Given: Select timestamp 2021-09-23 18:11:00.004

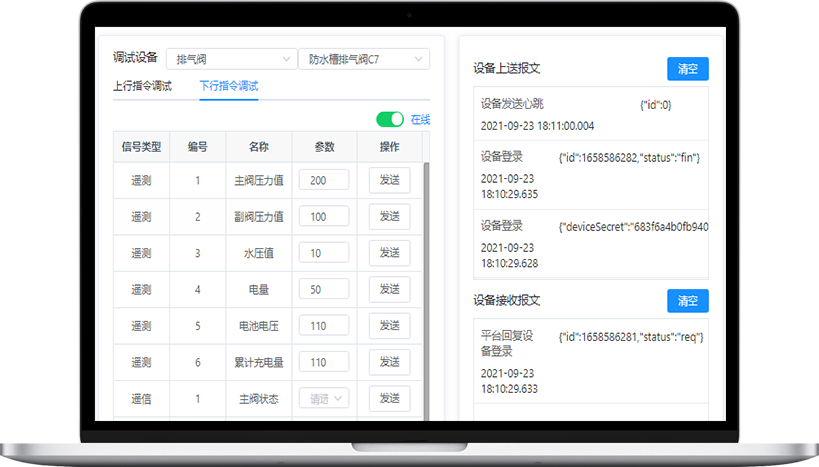Looking at the screenshot, I should coord(537,126).
